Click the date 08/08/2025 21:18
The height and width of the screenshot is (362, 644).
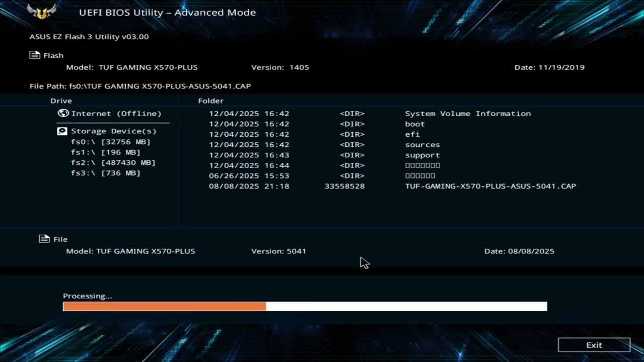pos(249,186)
